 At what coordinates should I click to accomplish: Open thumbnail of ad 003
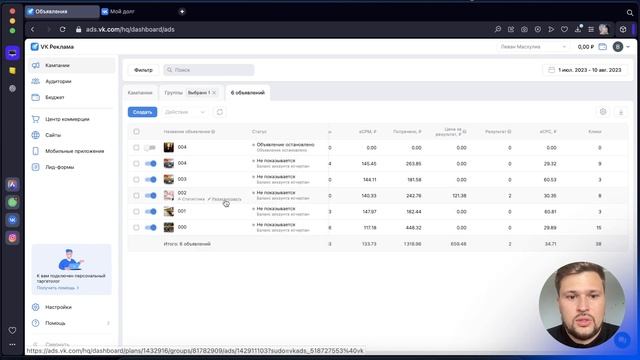pyautogui.click(x=169, y=179)
